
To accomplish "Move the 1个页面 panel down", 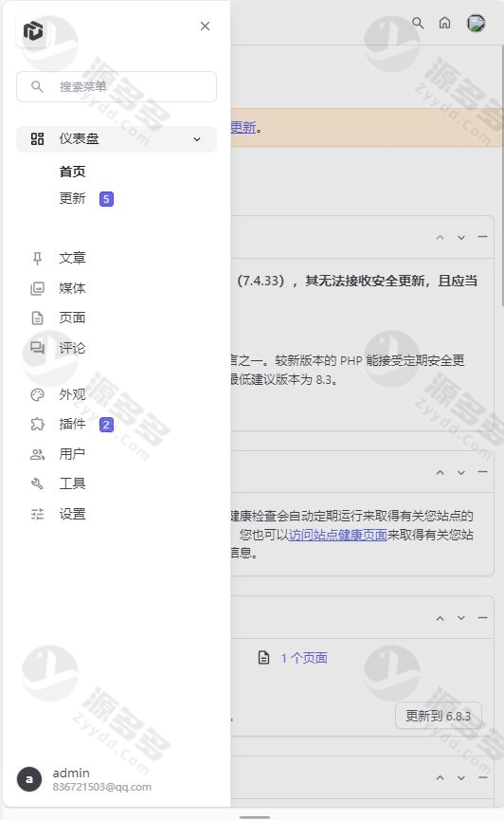I will coord(461,618).
